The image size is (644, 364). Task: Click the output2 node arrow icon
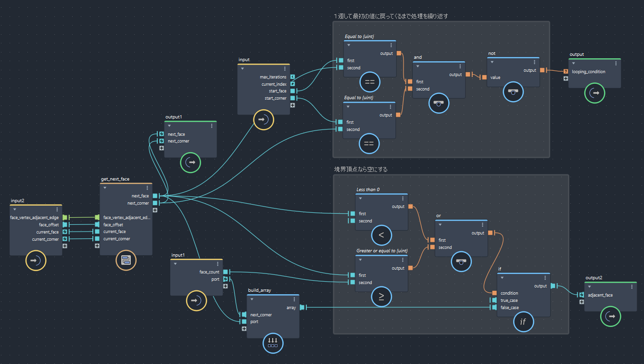[x=610, y=316]
